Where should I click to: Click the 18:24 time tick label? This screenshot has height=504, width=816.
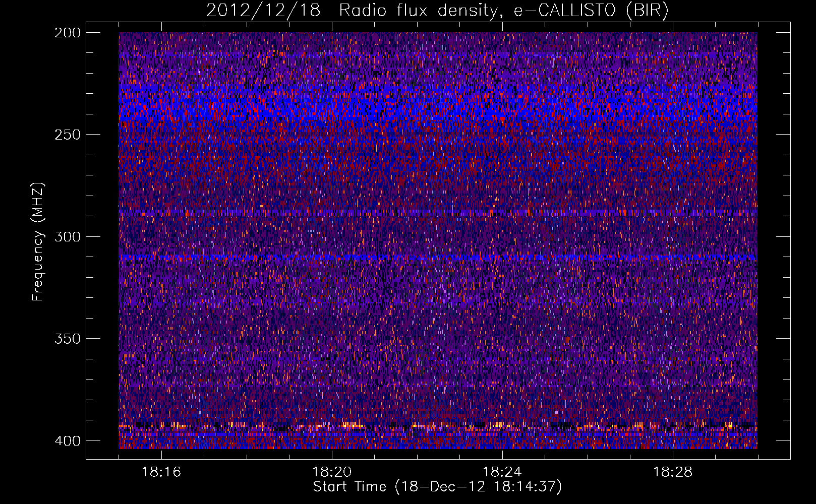pos(502,472)
